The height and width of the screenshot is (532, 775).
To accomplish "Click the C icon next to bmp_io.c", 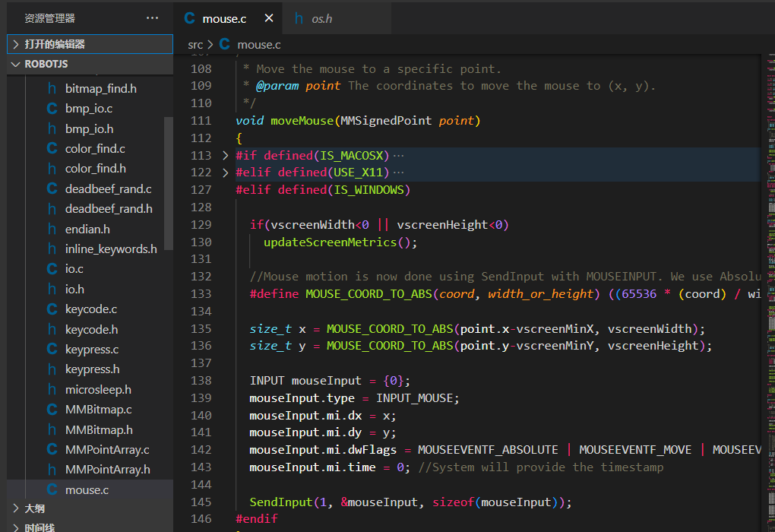I will click(52, 109).
